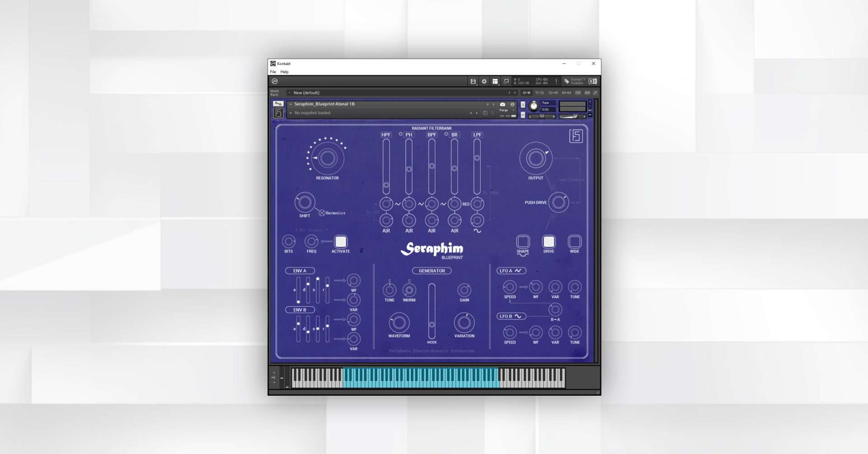Open the Help menu
This screenshot has width=868, height=454.
click(x=284, y=72)
